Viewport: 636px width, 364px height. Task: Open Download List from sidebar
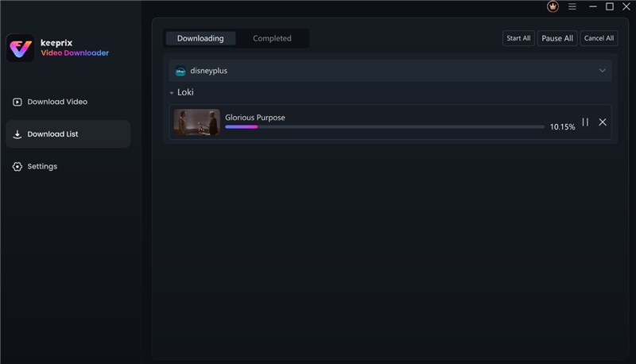(x=68, y=134)
